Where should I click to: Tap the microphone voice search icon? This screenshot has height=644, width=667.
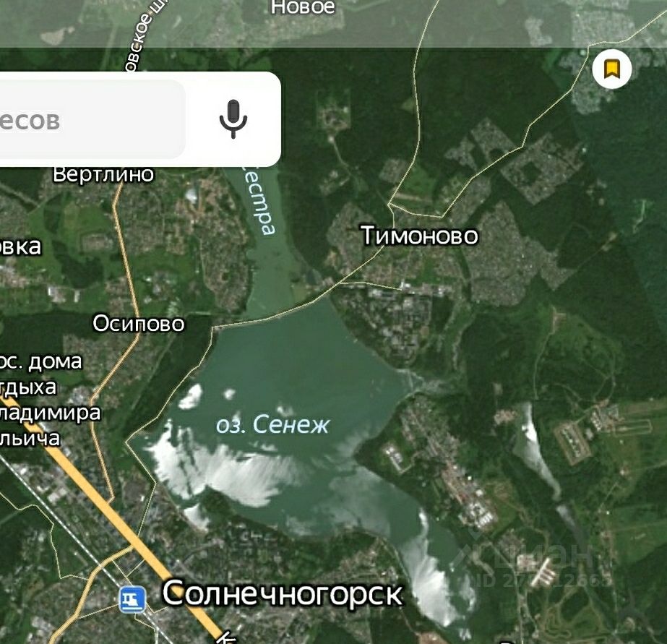coord(233,119)
